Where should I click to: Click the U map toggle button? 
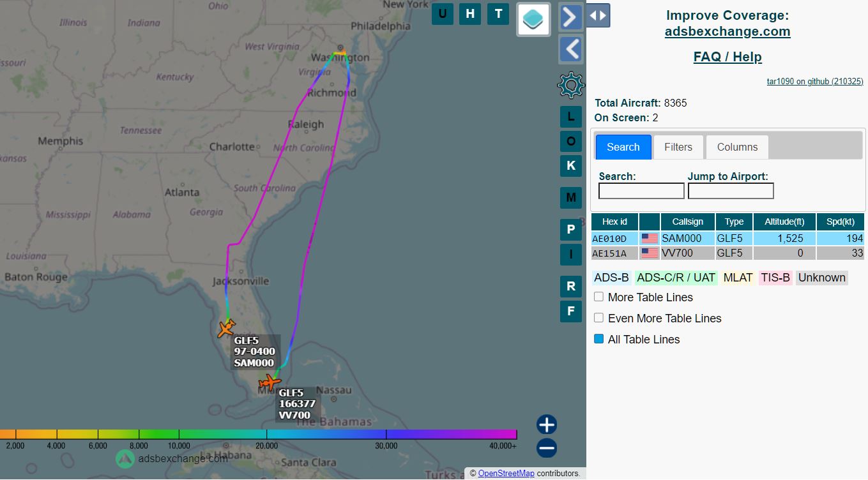coord(443,13)
